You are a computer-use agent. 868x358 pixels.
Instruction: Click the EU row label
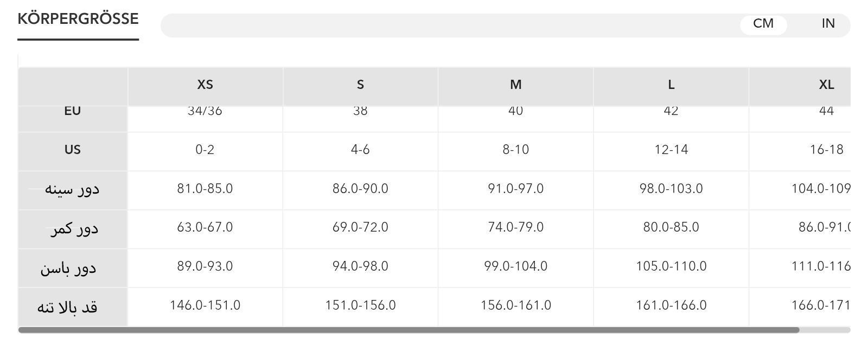(x=73, y=112)
